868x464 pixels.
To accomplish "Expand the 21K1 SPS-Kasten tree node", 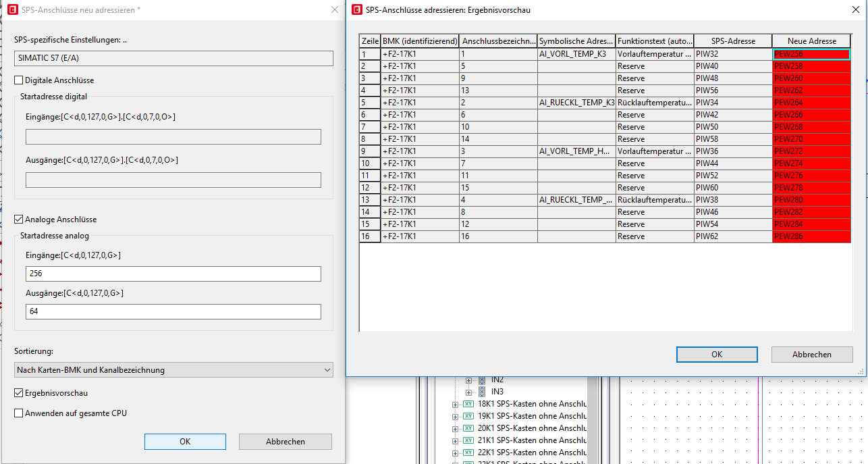I will tap(455, 441).
